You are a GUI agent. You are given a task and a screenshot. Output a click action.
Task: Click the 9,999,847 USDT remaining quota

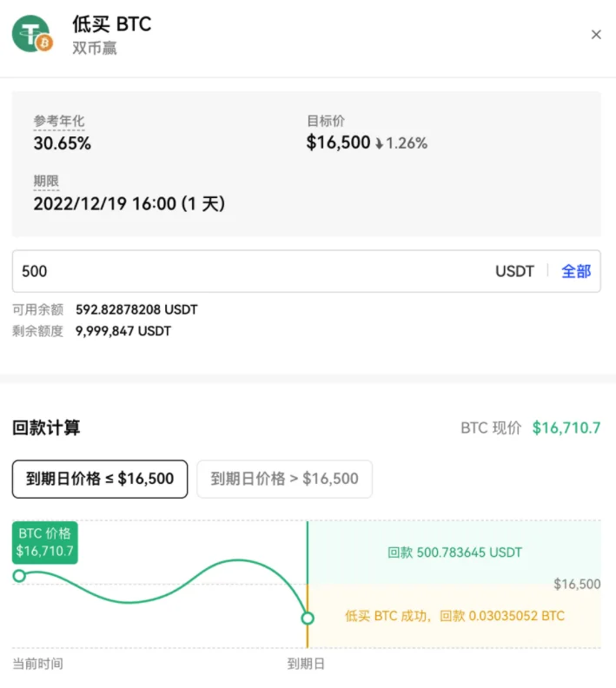123,331
